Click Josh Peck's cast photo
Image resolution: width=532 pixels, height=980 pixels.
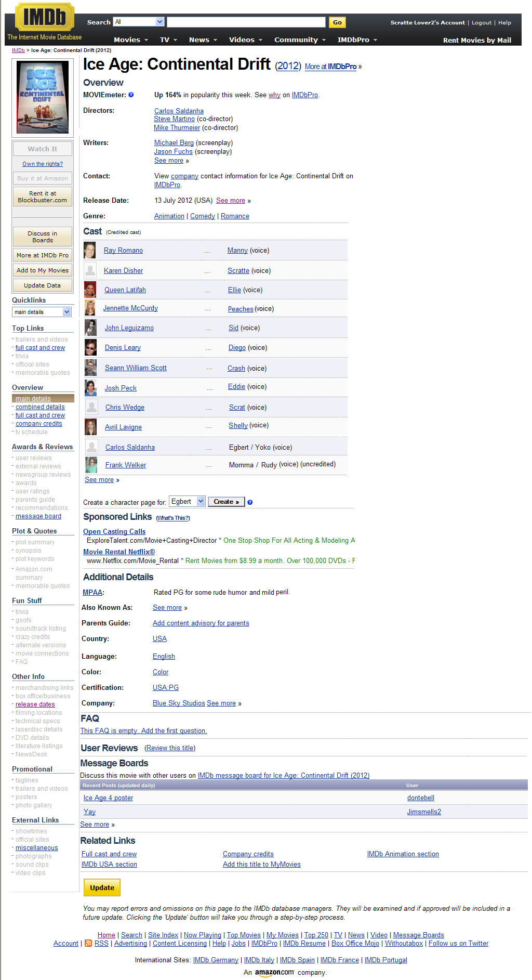(91, 388)
